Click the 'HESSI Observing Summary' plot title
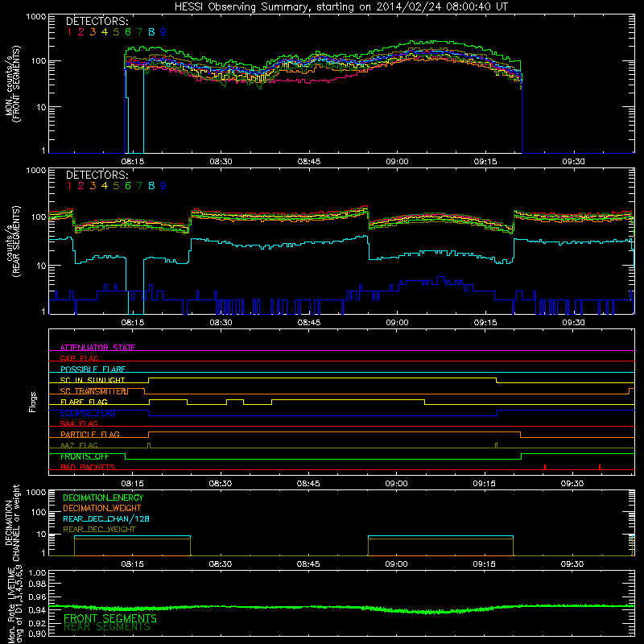The width and height of the screenshot is (644, 644). (x=341, y=7)
